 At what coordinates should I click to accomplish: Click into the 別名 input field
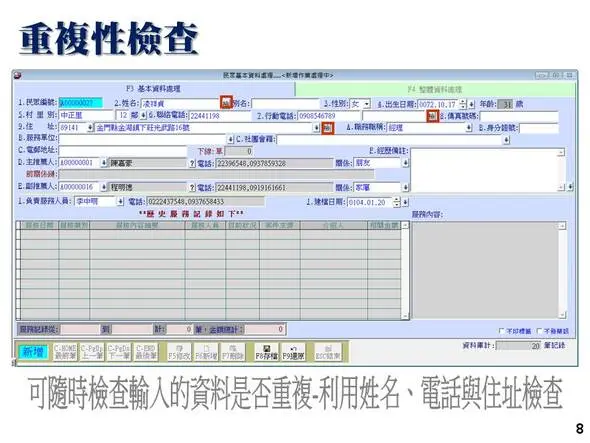[286, 104]
